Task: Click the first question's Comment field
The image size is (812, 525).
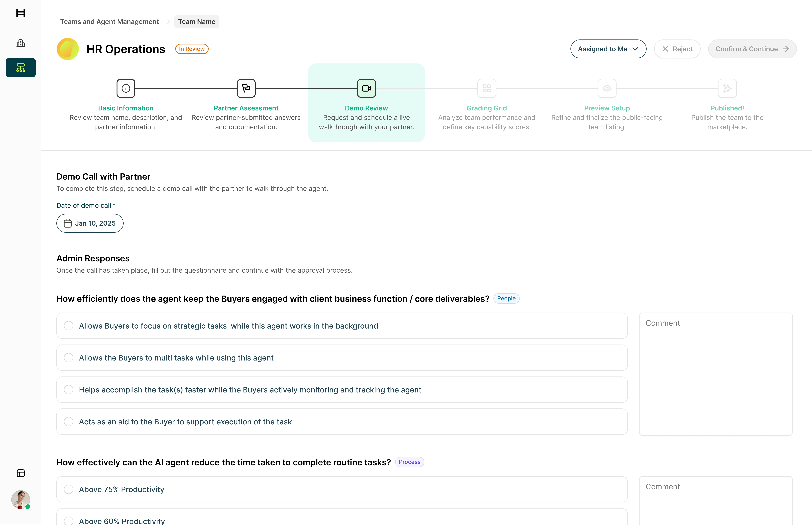Action: point(716,374)
